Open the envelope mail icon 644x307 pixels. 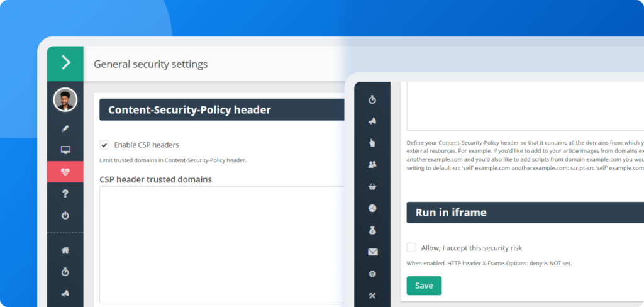tap(372, 252)
